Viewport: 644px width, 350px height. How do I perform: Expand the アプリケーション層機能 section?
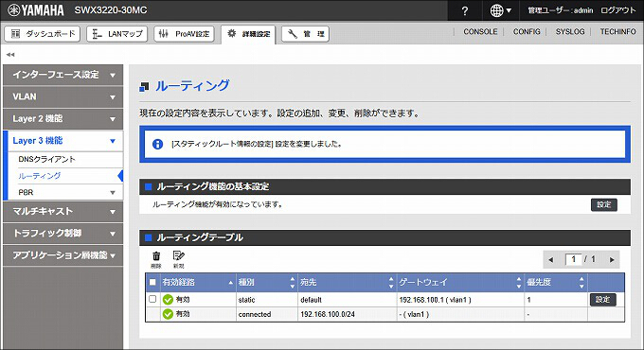coord(63,255)
